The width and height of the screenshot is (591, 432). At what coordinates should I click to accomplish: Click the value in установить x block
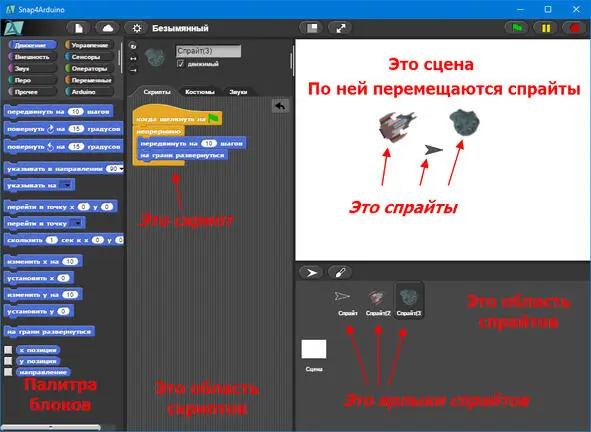[x=63, y=278]
